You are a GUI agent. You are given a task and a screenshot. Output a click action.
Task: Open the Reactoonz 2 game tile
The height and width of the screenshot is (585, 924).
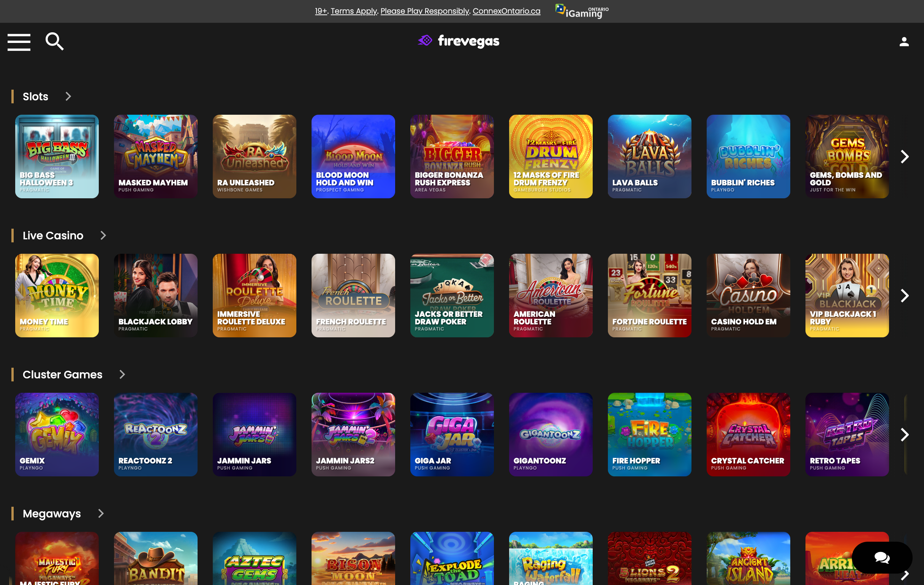pos(155,434)
